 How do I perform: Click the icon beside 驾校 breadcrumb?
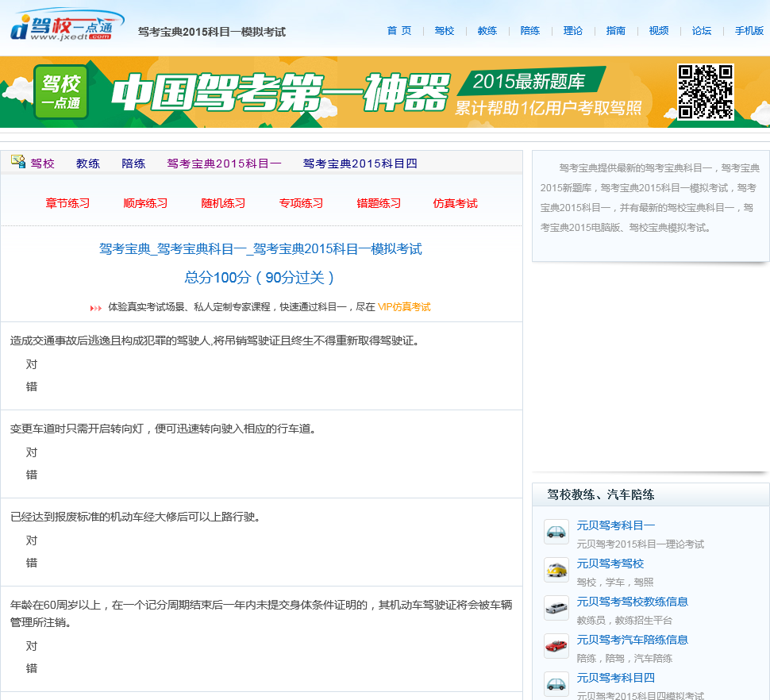click(x=18, y=161)
